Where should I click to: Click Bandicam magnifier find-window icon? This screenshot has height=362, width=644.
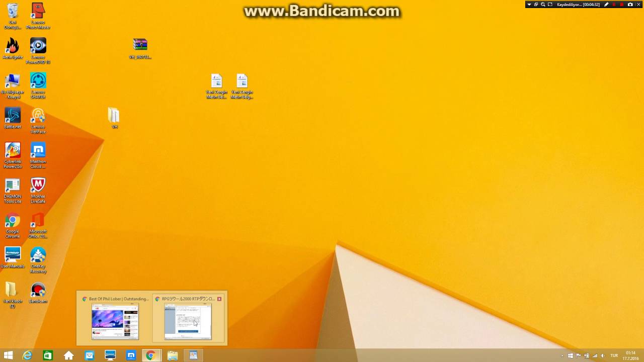coord(543,5)
